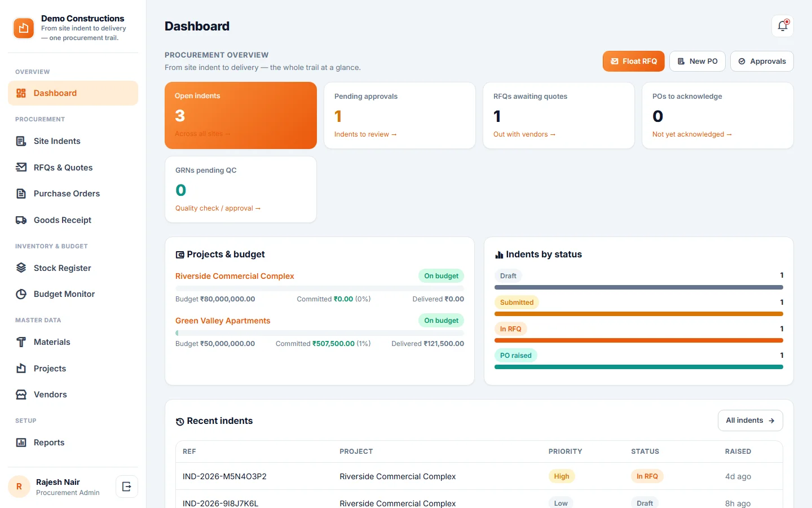Click the Site Indents list icon

click(x=21, y=141)
